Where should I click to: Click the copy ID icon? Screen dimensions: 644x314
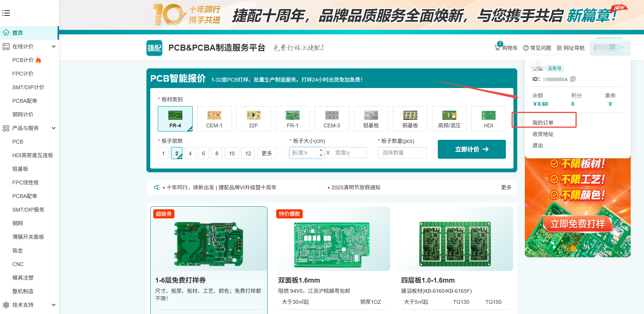coord(572,79)
